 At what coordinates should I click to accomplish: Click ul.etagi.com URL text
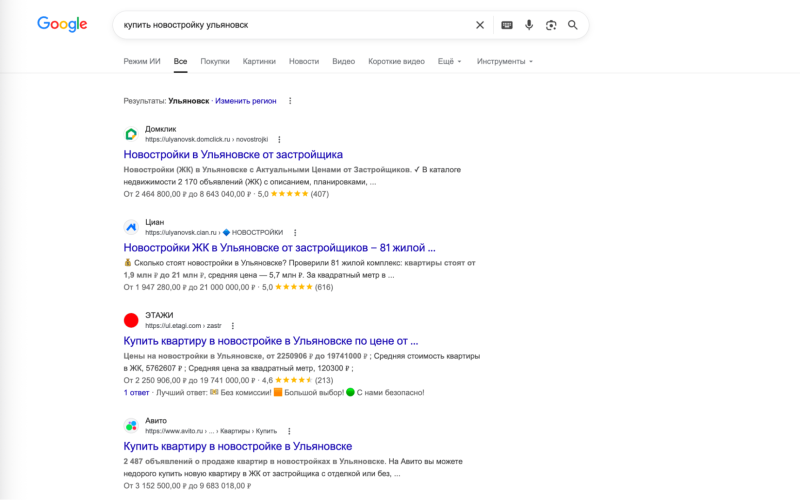click(x=183, y=326)
